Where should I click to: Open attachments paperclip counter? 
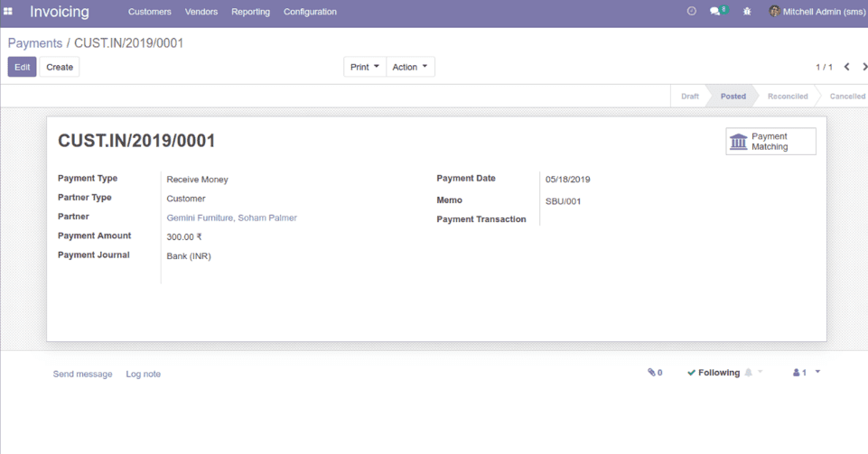655,373
